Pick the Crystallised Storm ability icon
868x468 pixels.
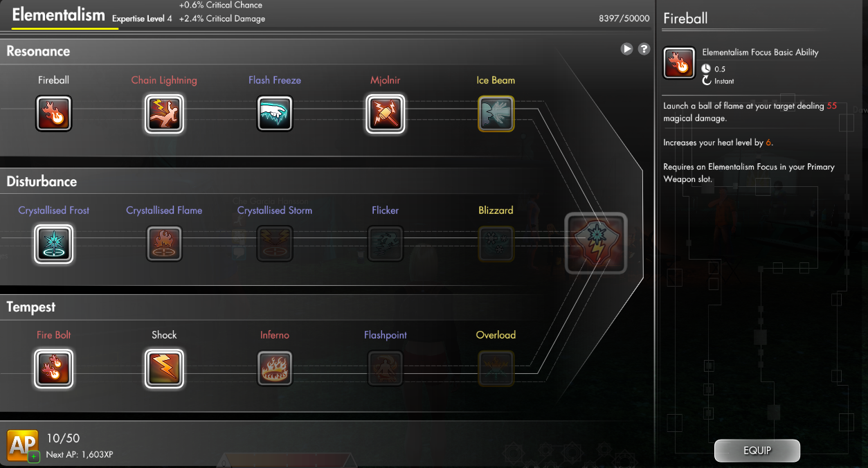[x=275, y=244]
